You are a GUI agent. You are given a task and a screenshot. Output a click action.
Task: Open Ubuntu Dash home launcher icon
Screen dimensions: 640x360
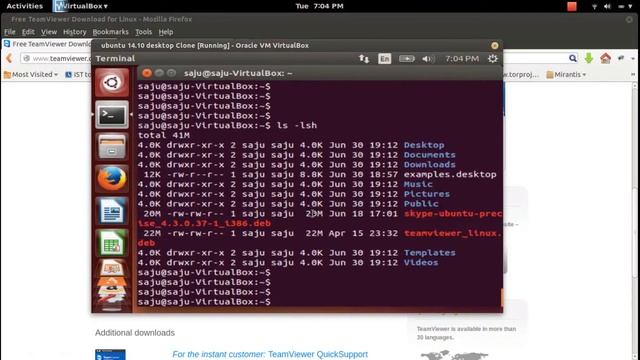pyautogui.click(x=112, y=83)
